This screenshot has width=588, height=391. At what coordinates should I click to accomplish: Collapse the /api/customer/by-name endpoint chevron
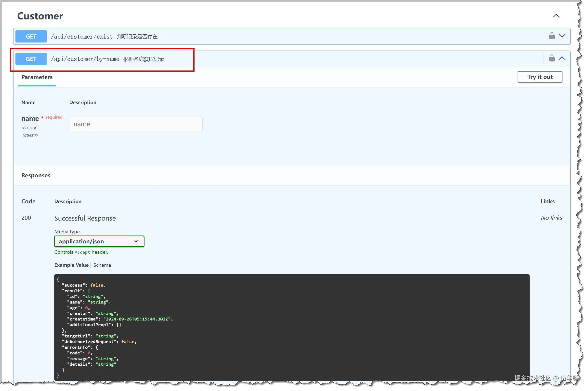click(x=562, y=59)
